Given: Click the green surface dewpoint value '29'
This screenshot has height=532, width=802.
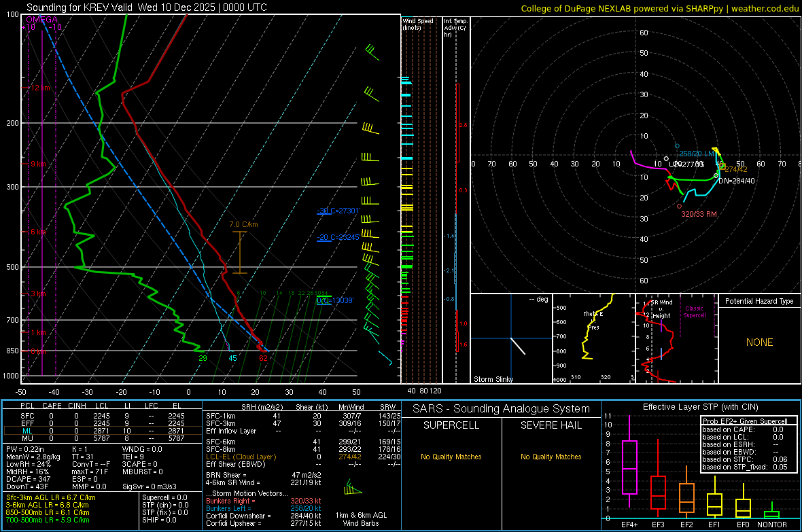Looking at the screenshot, I should pos(203,358).
